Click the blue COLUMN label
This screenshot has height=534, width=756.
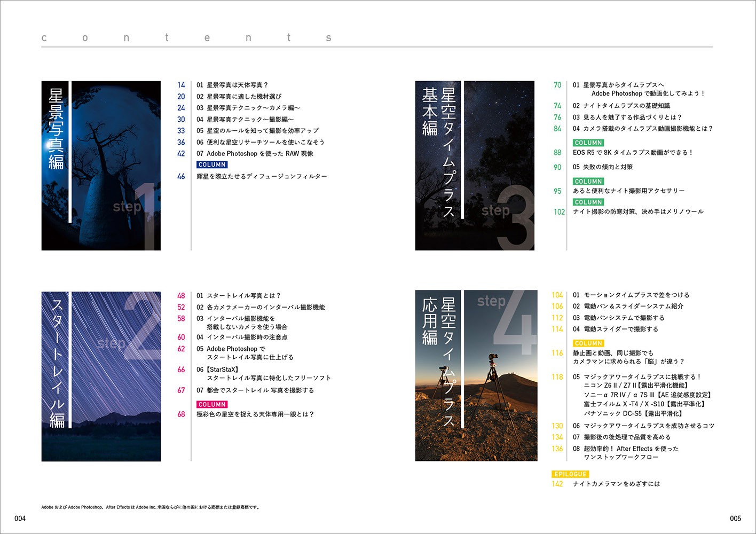point(212,165)
